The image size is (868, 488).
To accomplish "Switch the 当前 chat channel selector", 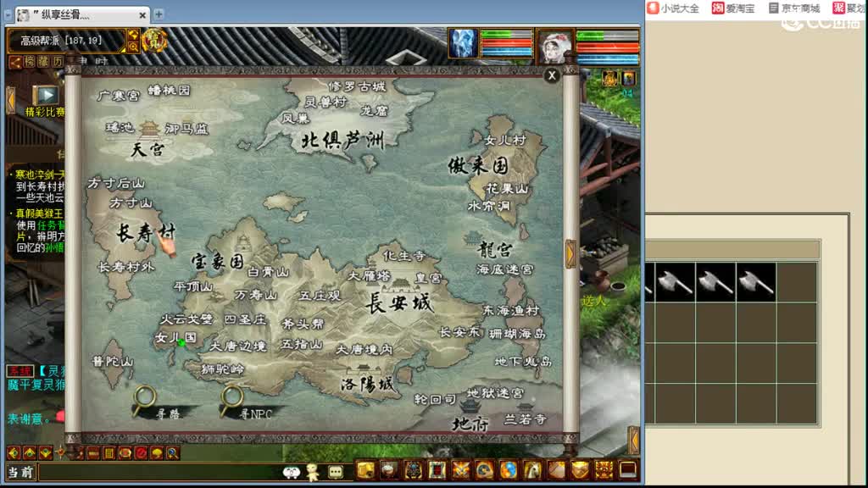I will point(20,472).
